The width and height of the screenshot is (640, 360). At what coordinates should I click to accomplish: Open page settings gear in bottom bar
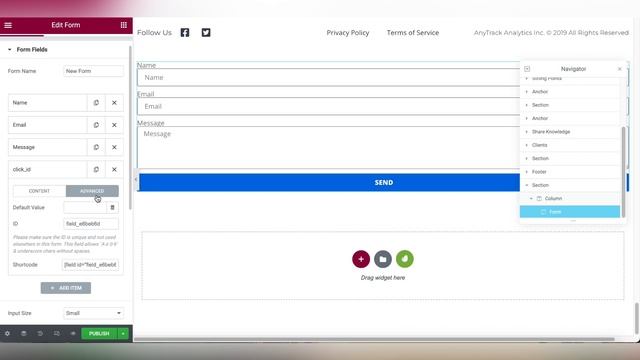(7, 333)
